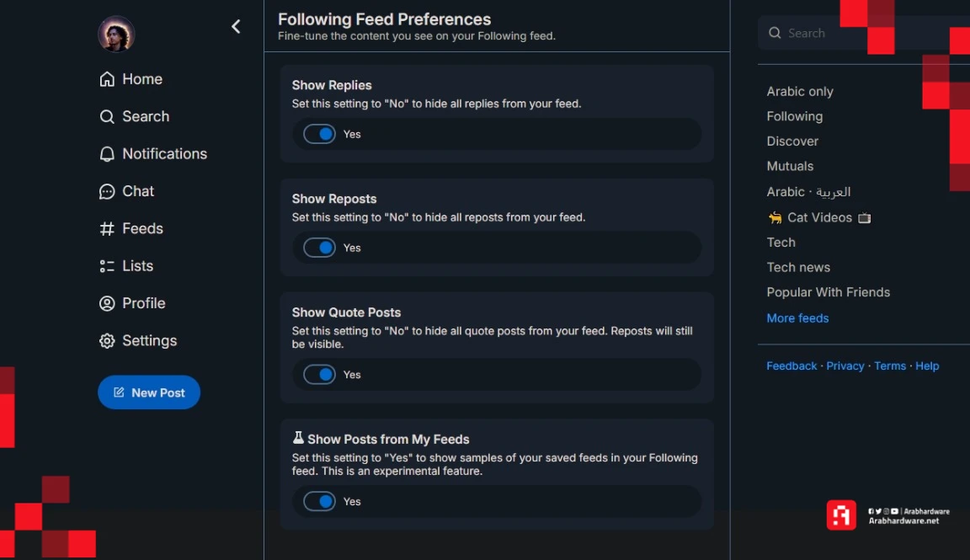
Task: Select the Discover feed
Action: pyautogui.click(x=792, y=141)
